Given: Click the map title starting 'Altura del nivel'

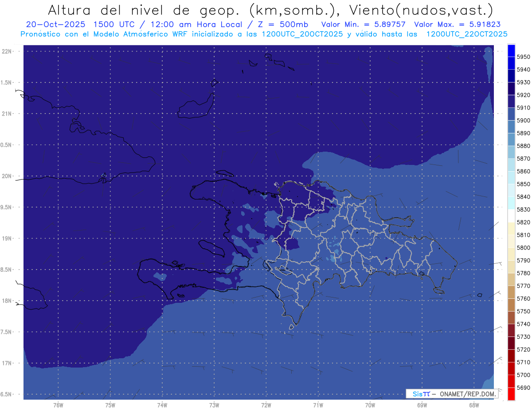Looking at the screenshot, I should tap(270, 10).
